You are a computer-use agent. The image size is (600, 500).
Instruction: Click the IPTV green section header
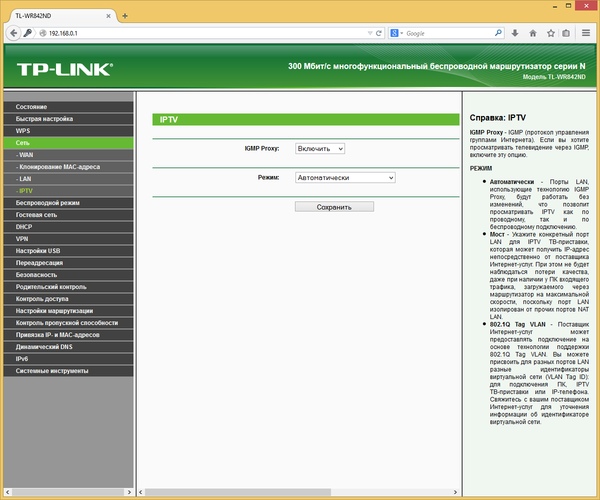coord(306,120)
